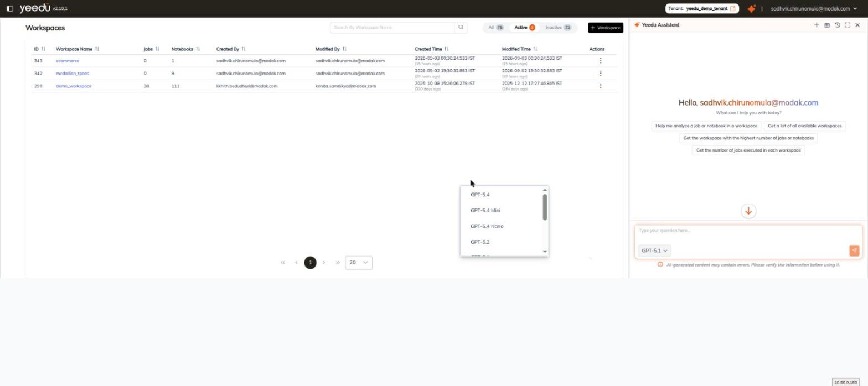Click the 111 notebooks value
Image resolution: width=868 pixels, height=386 pixels.
(x=175, y=86)
